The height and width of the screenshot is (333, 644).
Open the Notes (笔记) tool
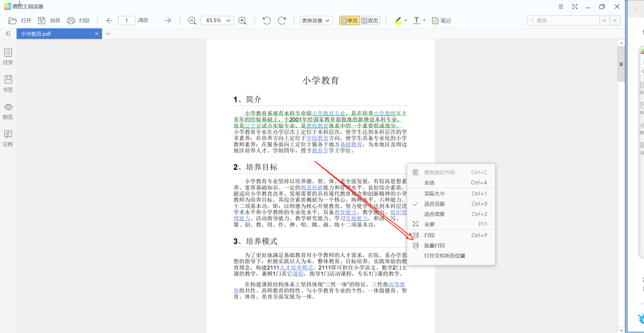tap(441, 20)
